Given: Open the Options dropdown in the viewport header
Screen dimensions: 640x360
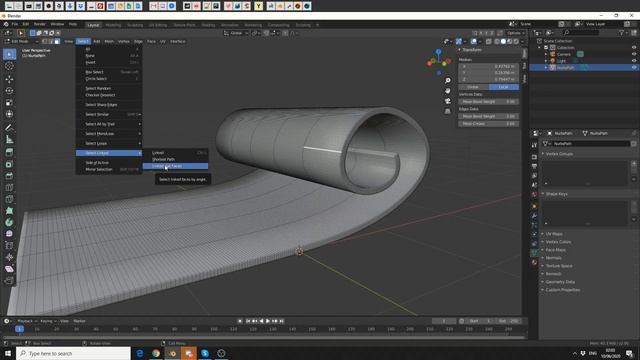Looking at the screenshot, I should coord(515,33).
